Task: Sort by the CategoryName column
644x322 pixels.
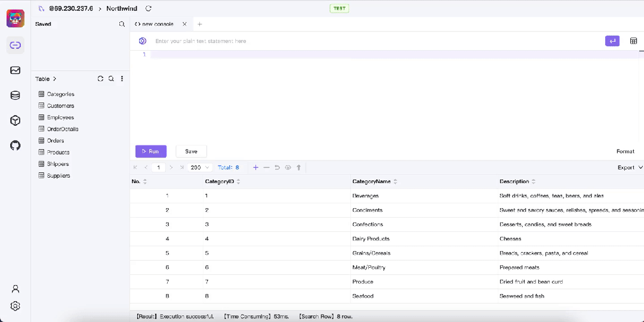Action: click(x=395, y=181)
